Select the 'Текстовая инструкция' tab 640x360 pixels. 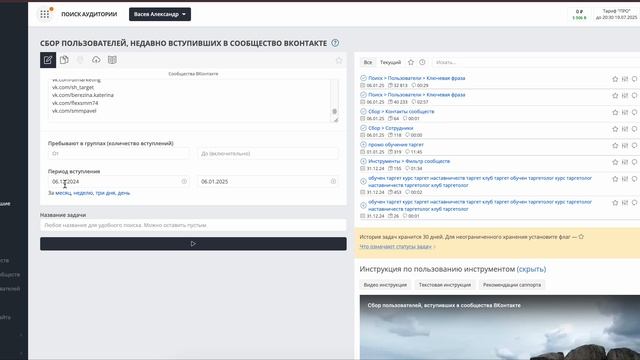coord(445,285)
